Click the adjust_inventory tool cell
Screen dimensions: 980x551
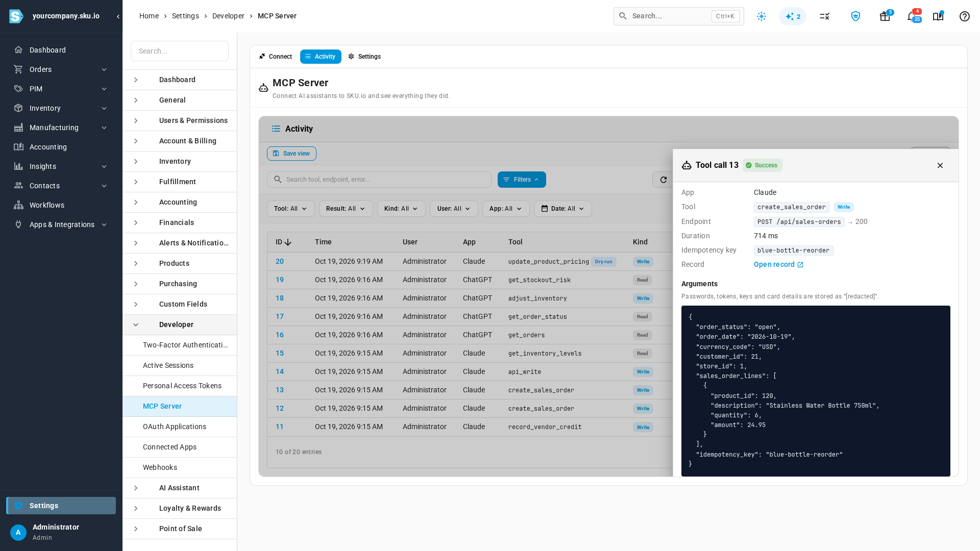537,298
